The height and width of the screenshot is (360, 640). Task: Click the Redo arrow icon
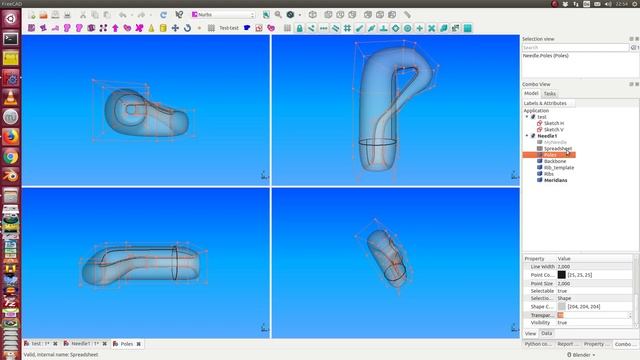pyautogui.click(x=142, y=15)
